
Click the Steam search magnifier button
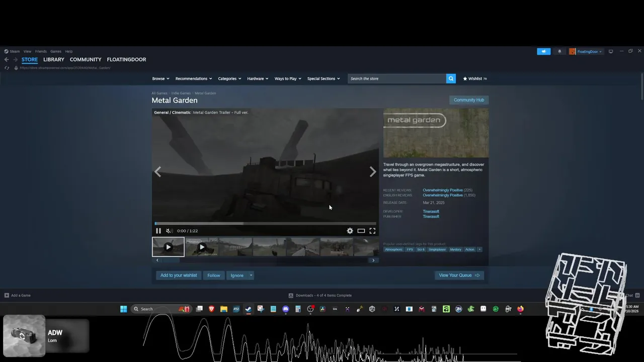point(451,78)
